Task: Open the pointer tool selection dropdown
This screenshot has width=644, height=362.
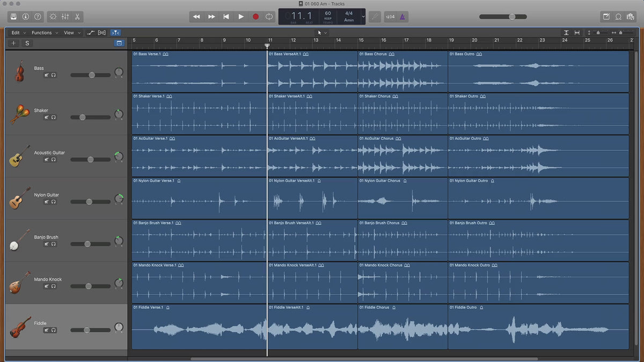Action: pyautogui.click(x=322, y=33)
